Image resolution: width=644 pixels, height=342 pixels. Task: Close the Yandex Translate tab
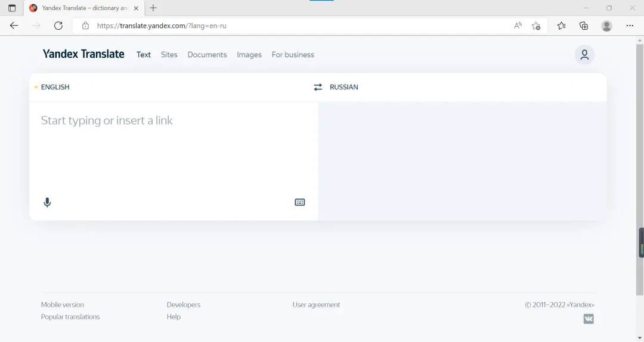click(x=136, y=8)
